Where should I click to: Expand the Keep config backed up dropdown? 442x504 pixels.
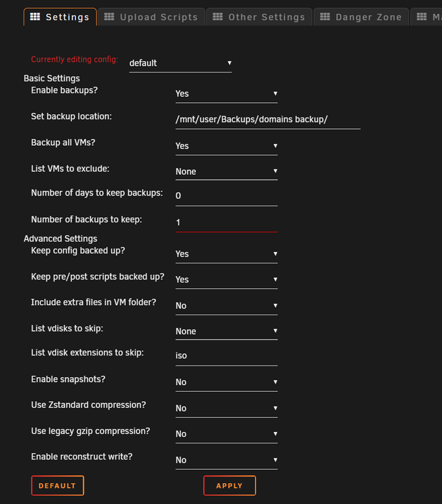point(227,254)
